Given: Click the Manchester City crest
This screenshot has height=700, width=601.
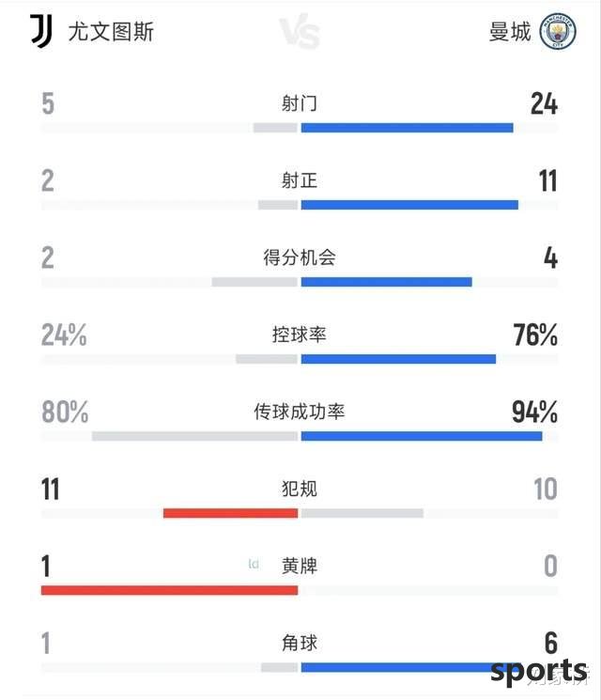Looking at the screenshot, I should point(558,31).
